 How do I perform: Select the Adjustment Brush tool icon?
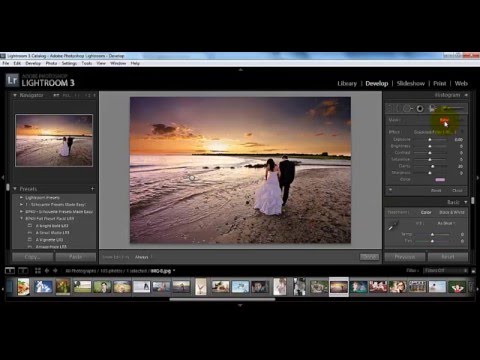coord(452,108)
